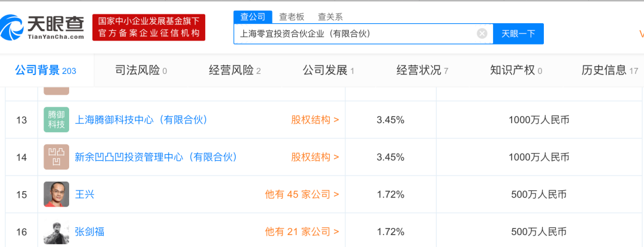Open 王兴's profile photo
This screenshot has width=644, height=247.
click(x=56, y=194)
